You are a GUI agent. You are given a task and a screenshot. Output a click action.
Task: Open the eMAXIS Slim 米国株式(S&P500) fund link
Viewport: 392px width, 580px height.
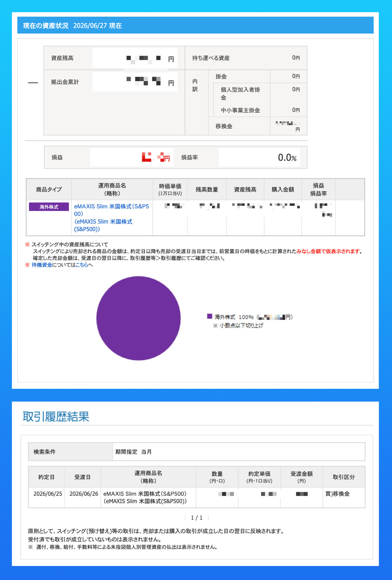[112, 217]
